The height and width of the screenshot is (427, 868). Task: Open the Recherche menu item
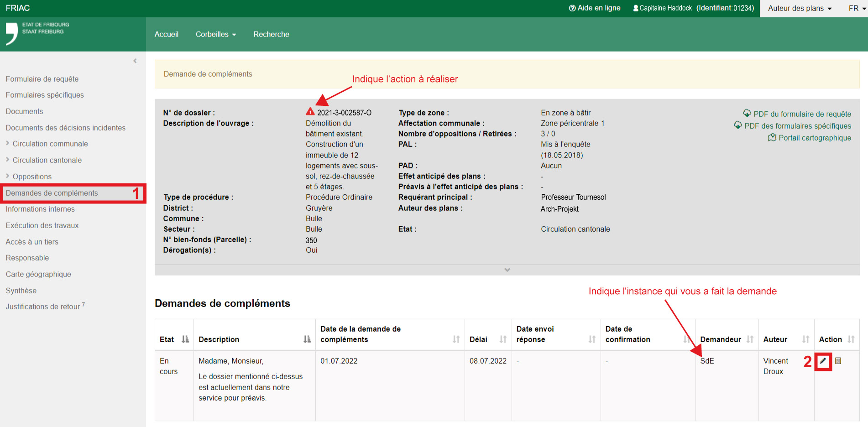point(271,34)
